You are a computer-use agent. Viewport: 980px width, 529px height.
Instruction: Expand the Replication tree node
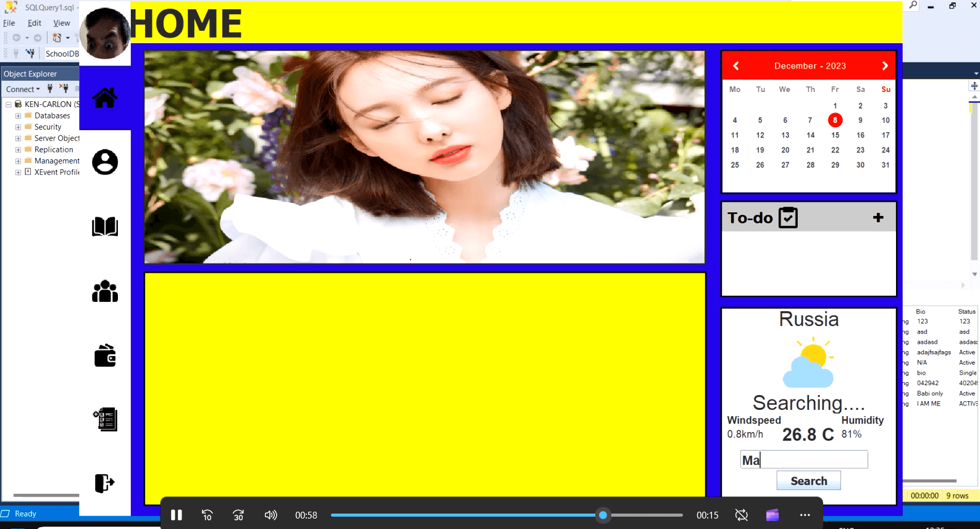point(18,149)
